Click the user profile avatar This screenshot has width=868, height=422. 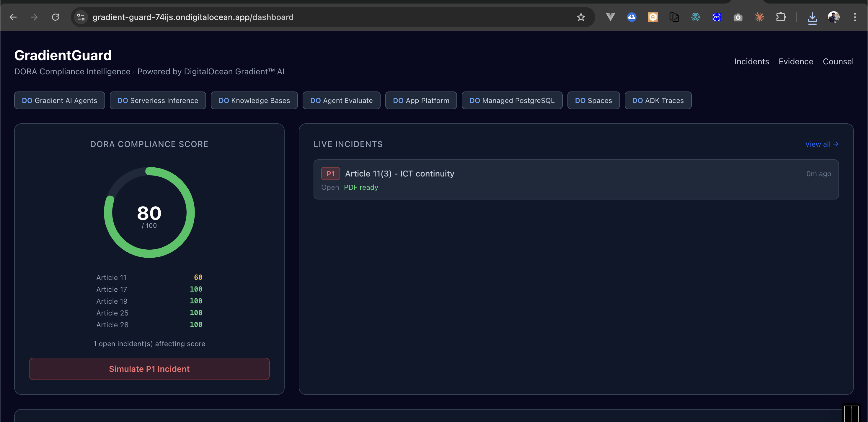click(833, 17)
